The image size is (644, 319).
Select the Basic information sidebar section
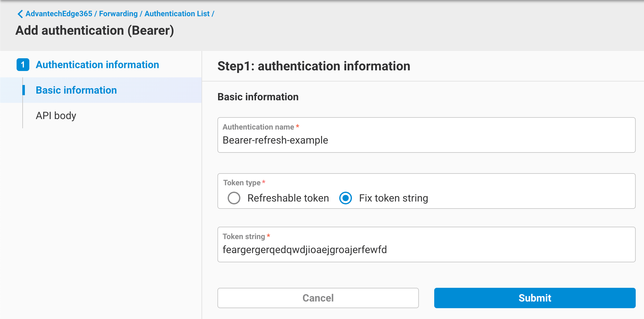(76, 90)
